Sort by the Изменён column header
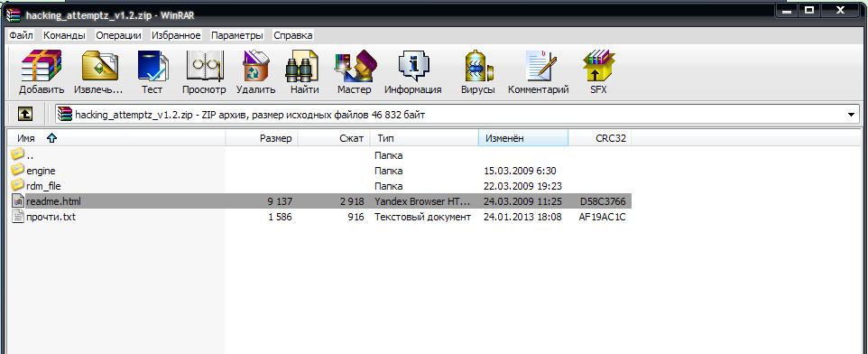Image resolution: width=868 pixels, height=354 pixels. [523, 138]
